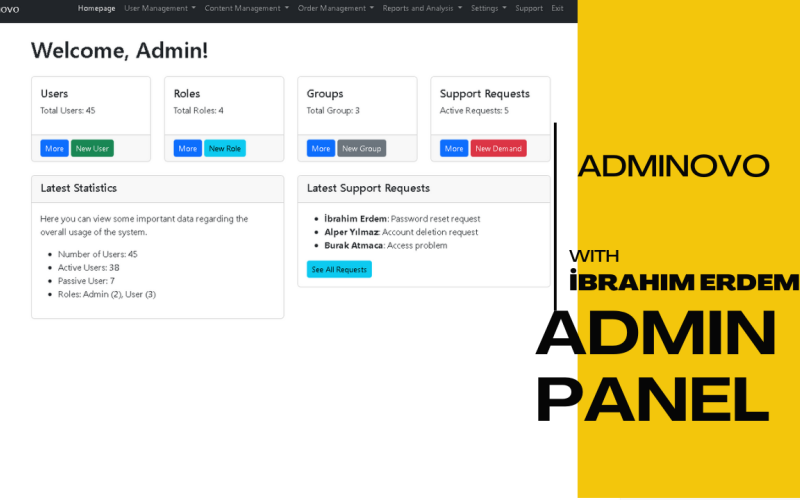Expand Reports and Analysis menu
800x500 pixels.
[x=422, y=8]
